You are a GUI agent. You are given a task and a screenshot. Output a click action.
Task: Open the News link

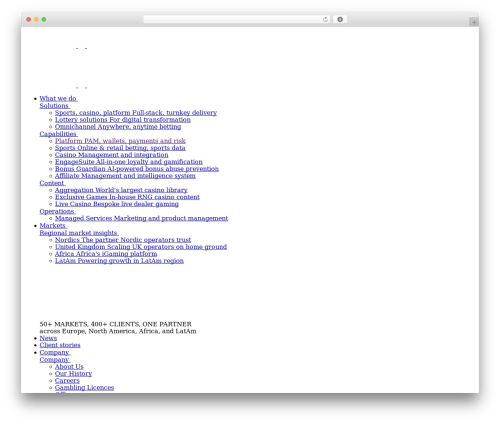coord(48,338)
